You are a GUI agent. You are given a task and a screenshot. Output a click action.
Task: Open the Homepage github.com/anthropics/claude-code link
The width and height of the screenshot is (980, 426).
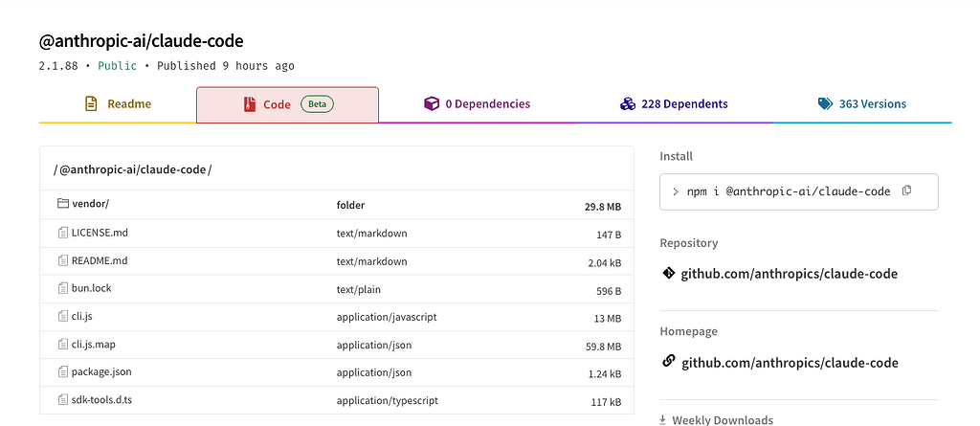point(790,363)
